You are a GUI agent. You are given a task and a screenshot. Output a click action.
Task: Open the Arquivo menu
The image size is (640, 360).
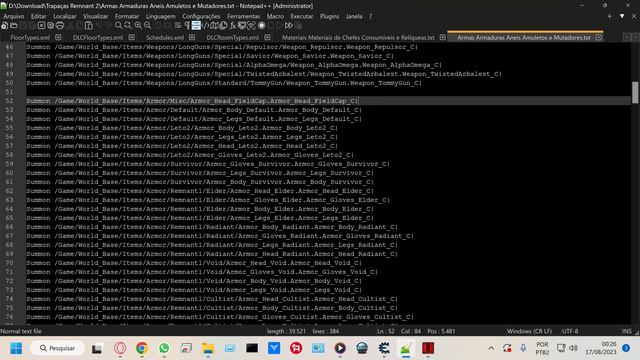click(13, 16)
